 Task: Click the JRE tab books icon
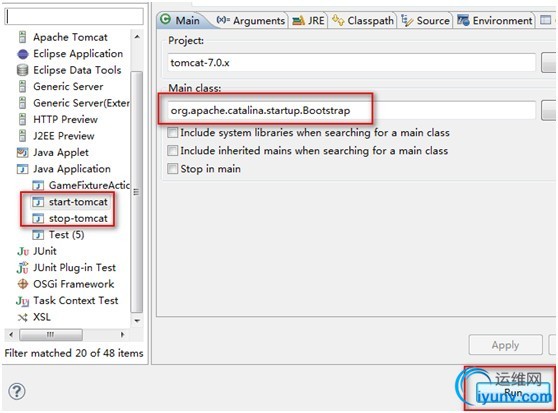click(x=298, y=21)
